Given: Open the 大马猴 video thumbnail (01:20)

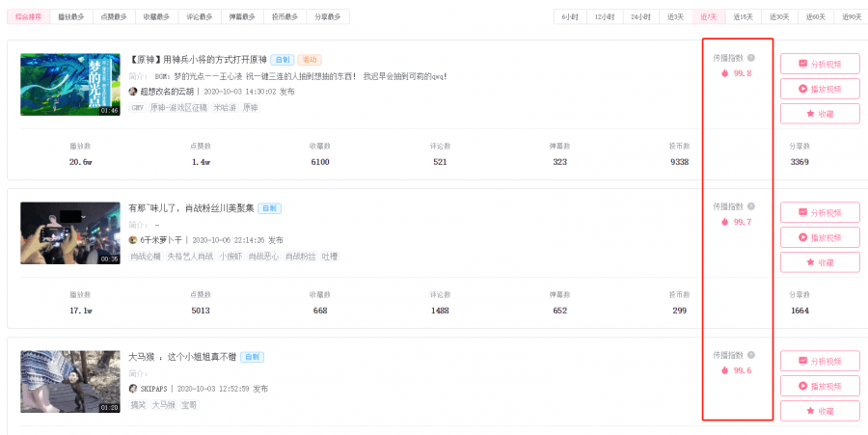Looking at the screenshot, I should (70, 381).
